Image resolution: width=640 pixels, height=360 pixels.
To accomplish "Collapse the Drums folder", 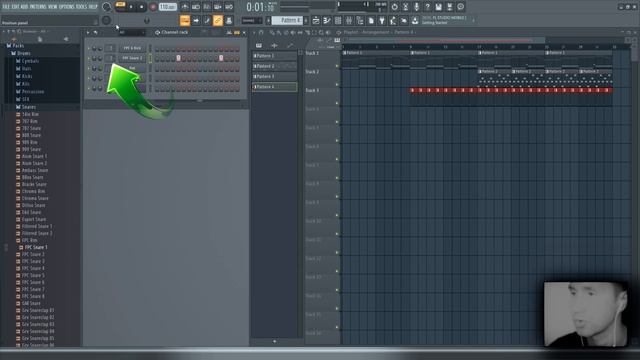I will 20,53.
